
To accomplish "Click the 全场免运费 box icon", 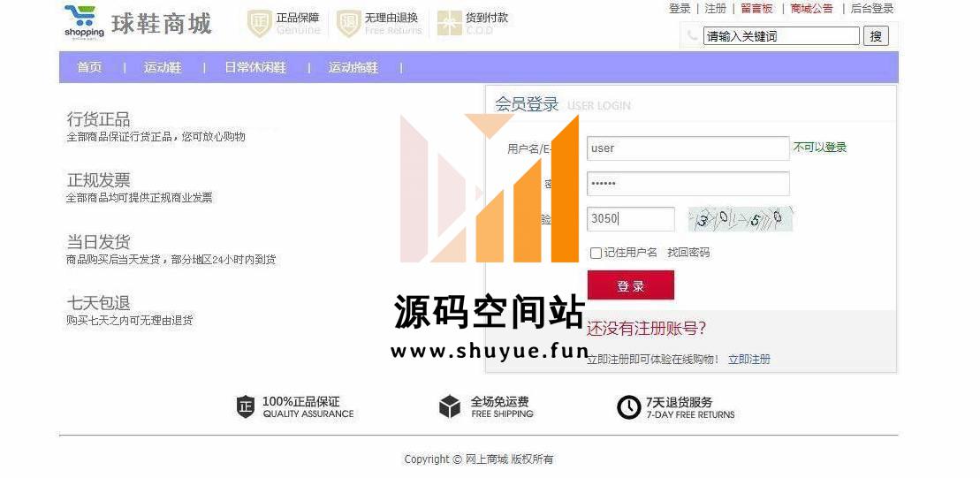I will [450, 406].
